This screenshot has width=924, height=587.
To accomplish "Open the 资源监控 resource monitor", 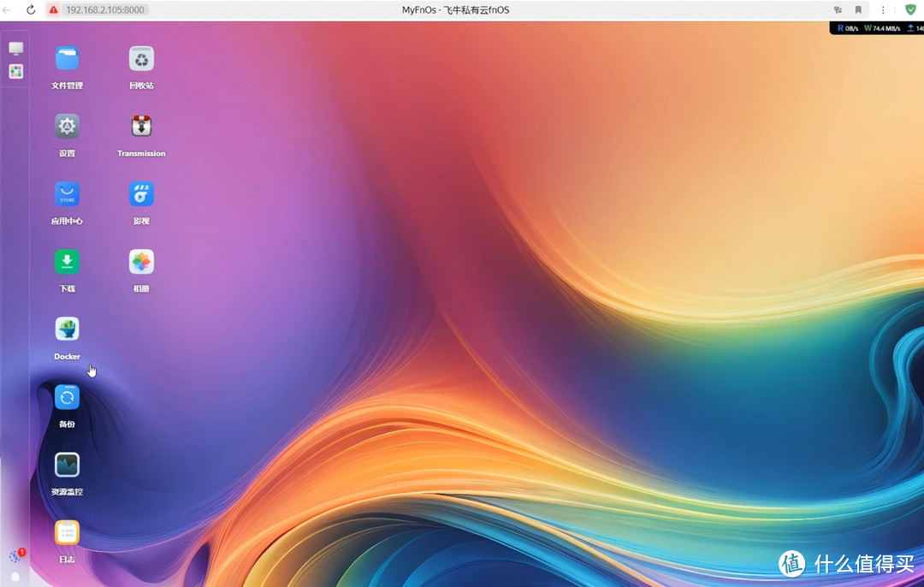I will (67, 465).
